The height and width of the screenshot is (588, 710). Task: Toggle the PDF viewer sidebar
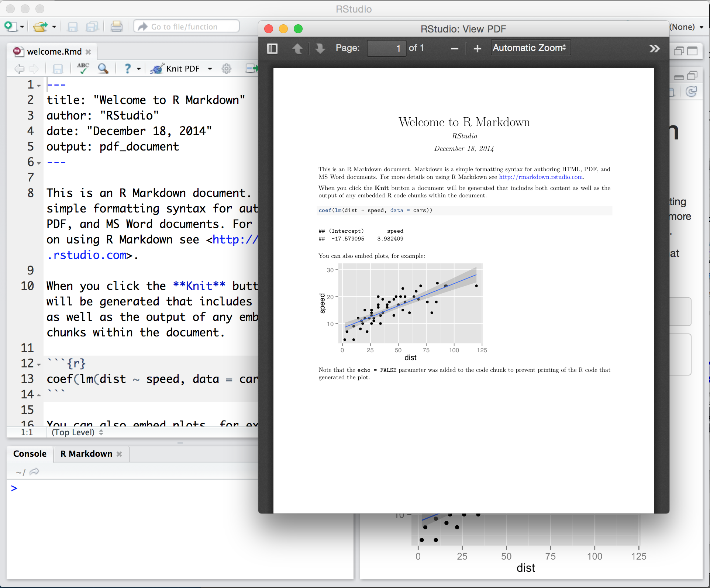[272, 49]
